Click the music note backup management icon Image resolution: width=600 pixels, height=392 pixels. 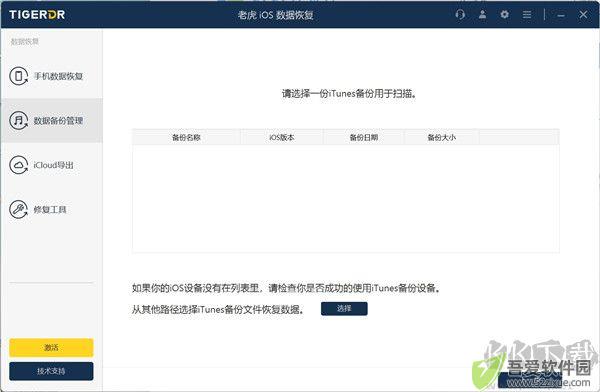(18, 121)
